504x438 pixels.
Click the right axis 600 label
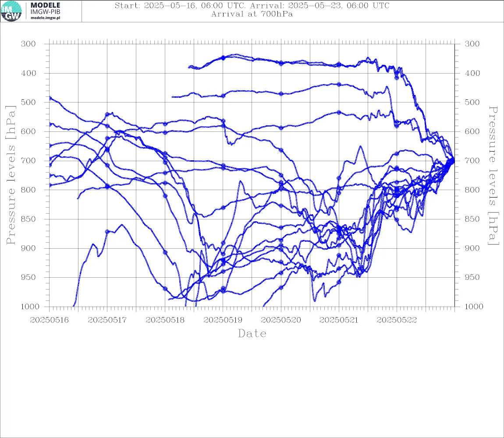click(x=472, y=131)
